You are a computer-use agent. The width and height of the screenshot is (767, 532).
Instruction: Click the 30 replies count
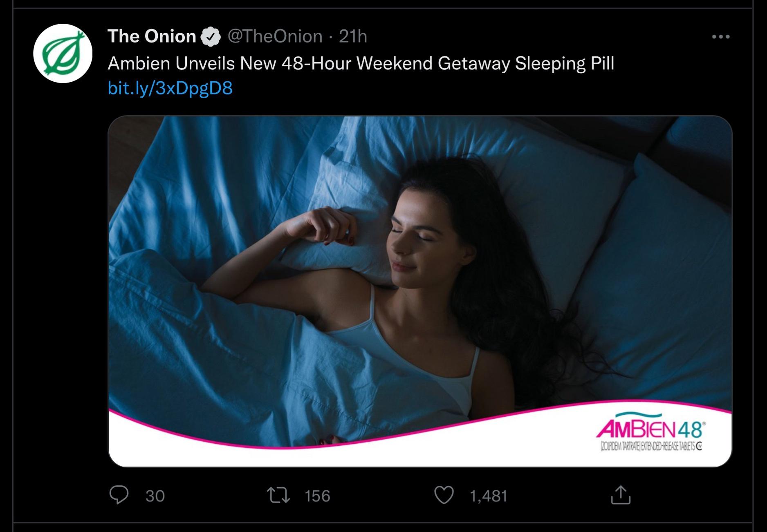coord(155,496)
